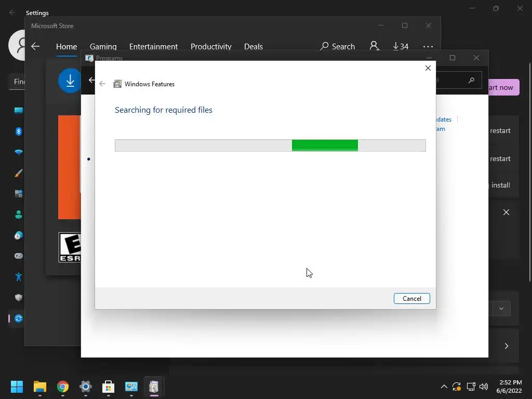Open the Deals tab in Microsoft Store
The height and width of the screenshot is (399, 532).
click(x=254, y=46)
